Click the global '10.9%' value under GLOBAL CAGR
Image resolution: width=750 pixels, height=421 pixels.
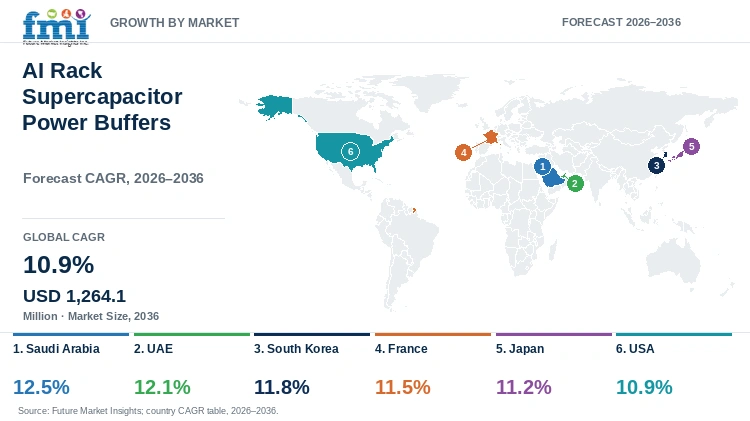coord(59,265)
